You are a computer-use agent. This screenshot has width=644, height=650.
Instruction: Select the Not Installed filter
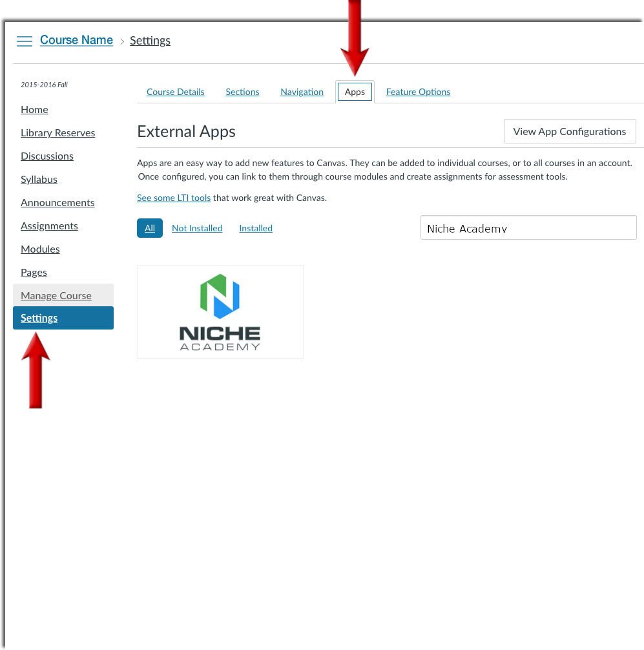coord(197,227)
